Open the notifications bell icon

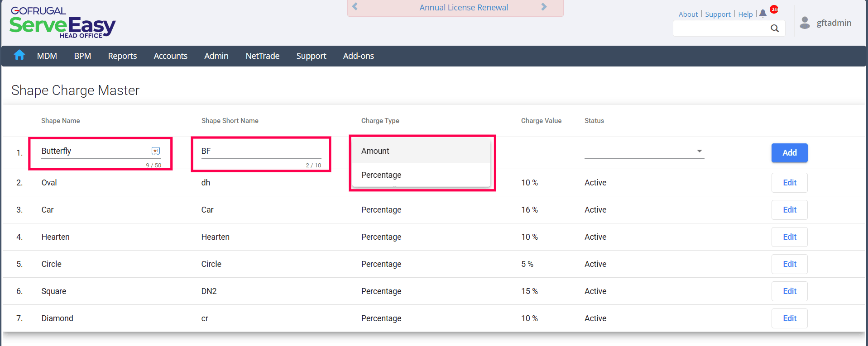763,14
